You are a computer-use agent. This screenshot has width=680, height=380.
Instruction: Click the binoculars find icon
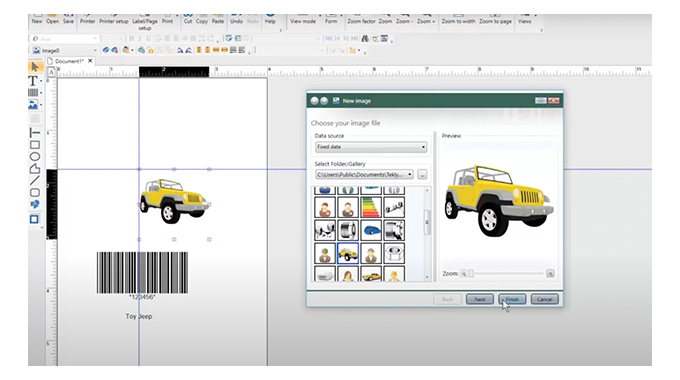tap(365, 39)
